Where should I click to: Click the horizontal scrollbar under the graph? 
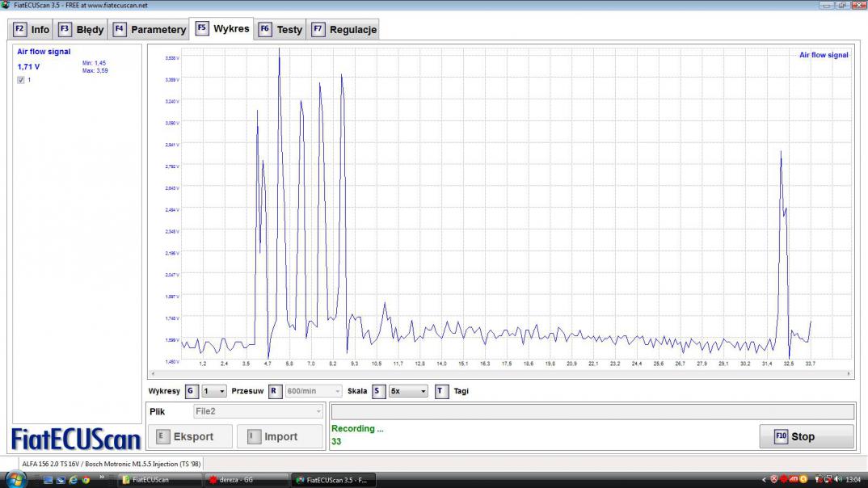point(501,375)
